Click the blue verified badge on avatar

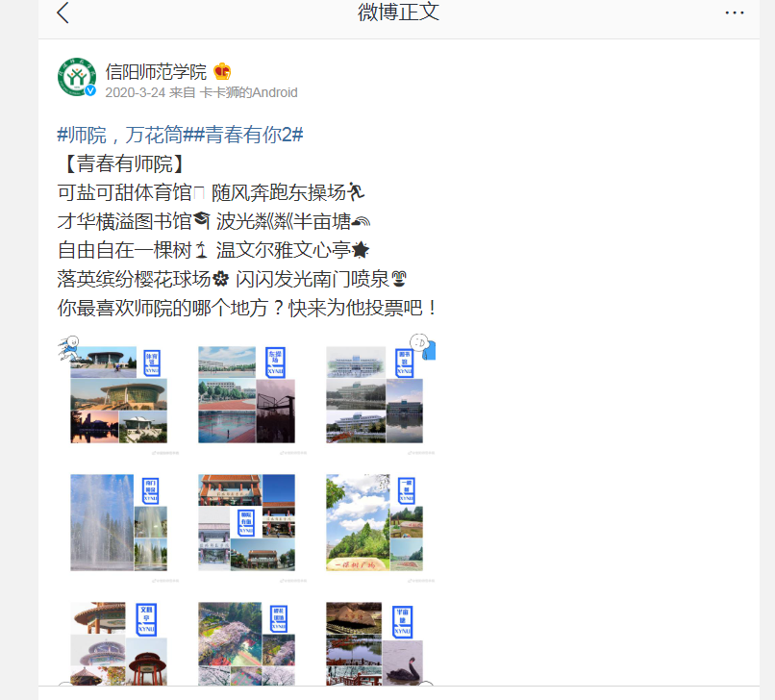(x=90, y=90)
